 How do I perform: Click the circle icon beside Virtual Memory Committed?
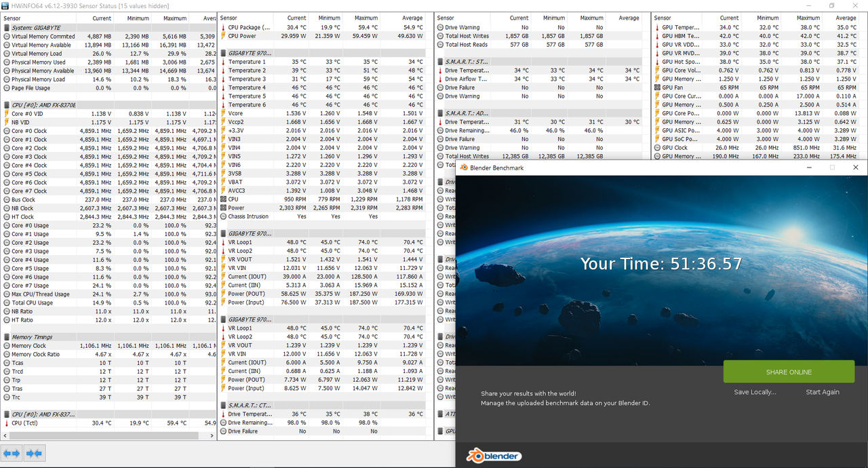pos(7,36)
